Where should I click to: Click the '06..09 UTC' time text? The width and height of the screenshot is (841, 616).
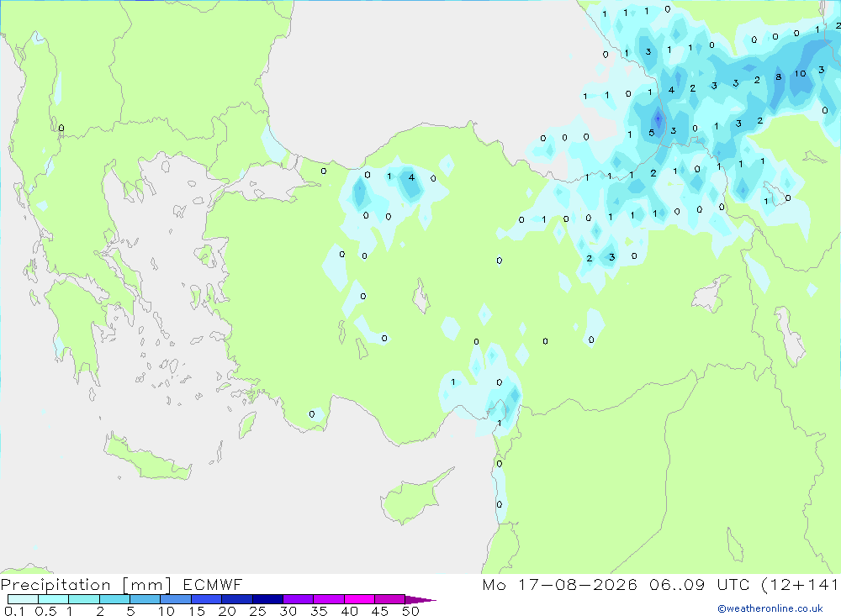click(x=699, y=585)
